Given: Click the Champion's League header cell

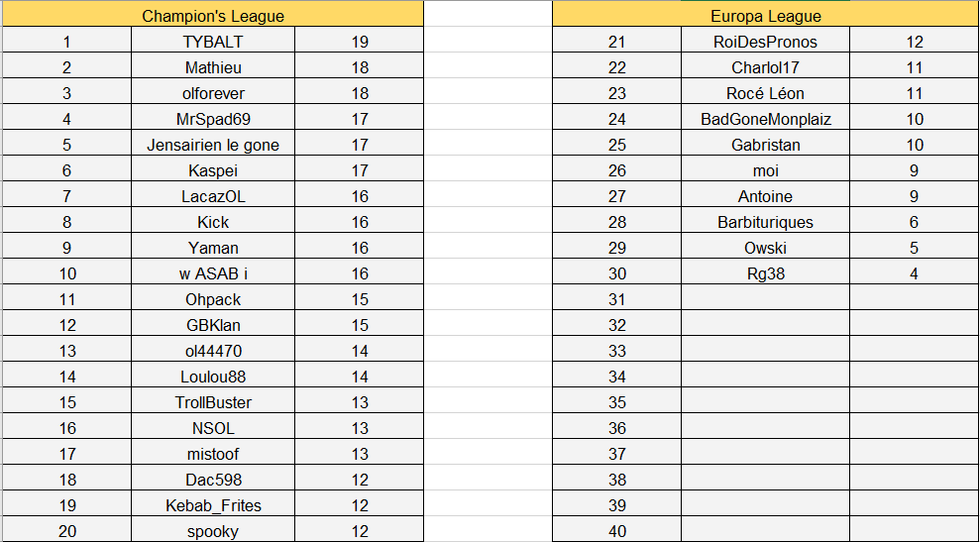Looking at the screenshot, I should (x=213, y=16).
